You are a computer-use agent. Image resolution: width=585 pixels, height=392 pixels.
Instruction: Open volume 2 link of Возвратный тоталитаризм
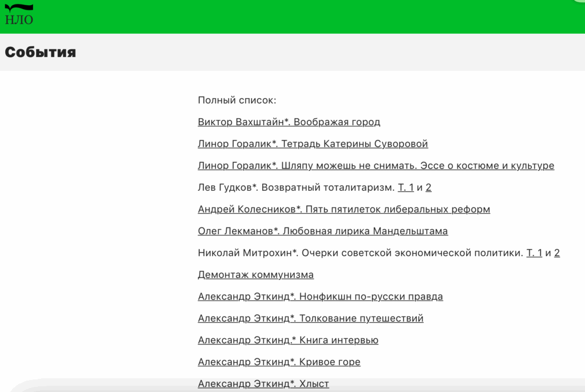coord(428,187)
